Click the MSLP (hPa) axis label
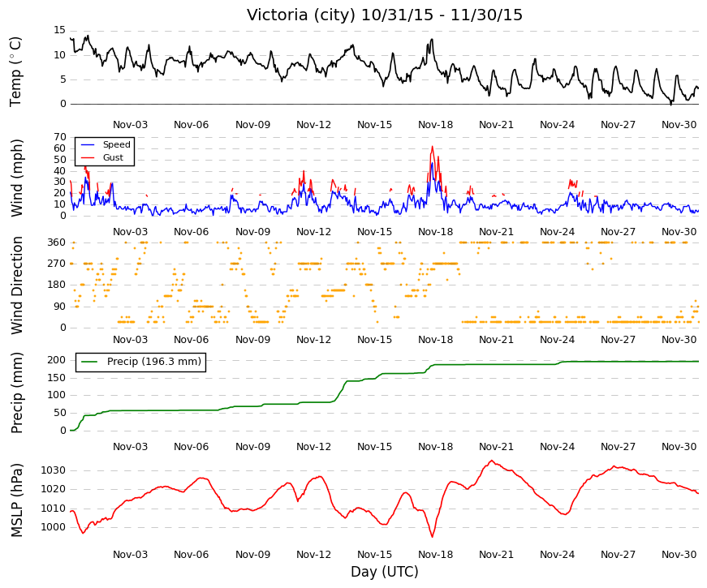The height and width of the screenshot is (588, 707). point(16,500)
